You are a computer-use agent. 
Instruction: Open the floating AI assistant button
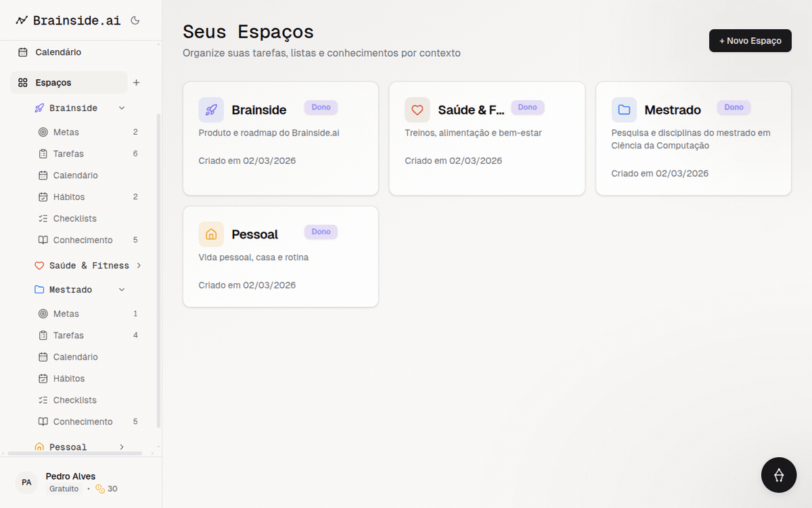(x=778, y=475)
